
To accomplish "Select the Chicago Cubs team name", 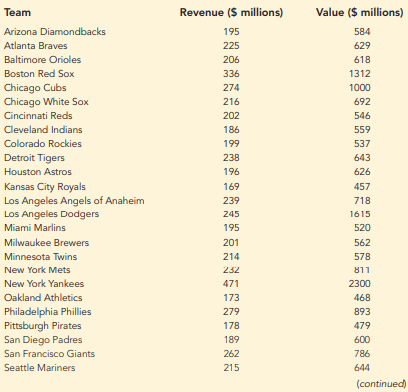I will pyautogui.click(x=35, y=88).
